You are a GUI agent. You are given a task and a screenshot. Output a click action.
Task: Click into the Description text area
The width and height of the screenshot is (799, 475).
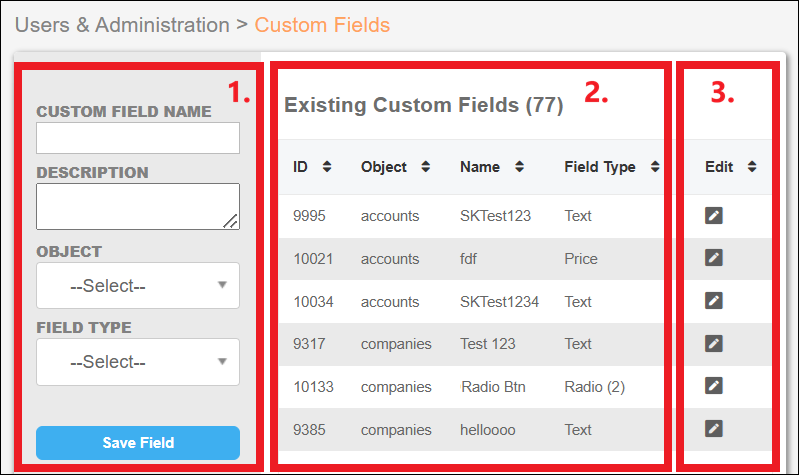(138, 206)
